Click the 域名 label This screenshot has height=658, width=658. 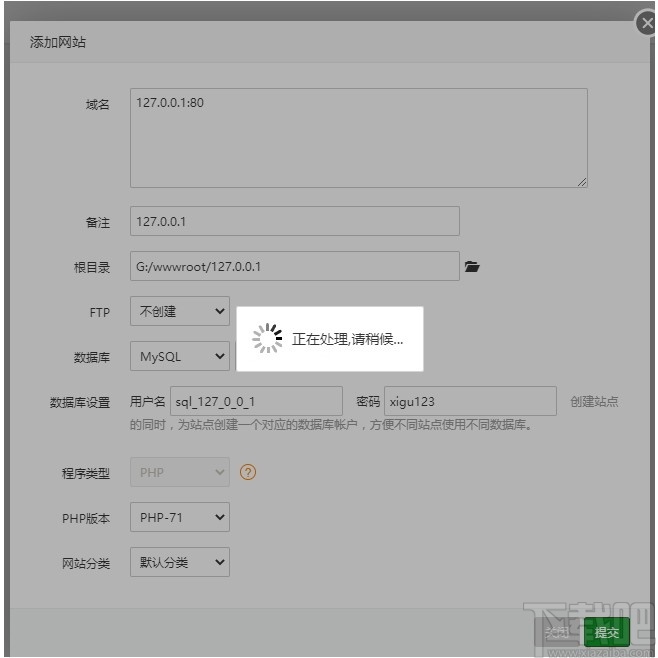(x=98, y=104)
